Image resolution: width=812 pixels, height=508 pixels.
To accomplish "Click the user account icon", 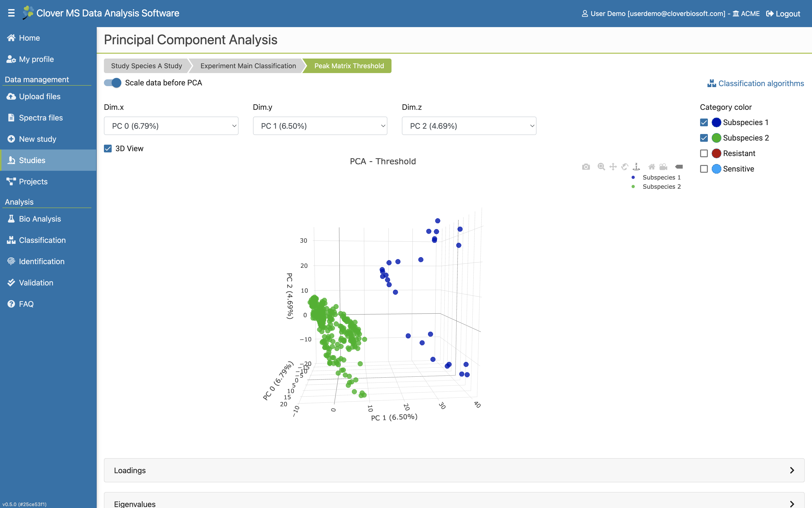I will [x=585, y=14].
